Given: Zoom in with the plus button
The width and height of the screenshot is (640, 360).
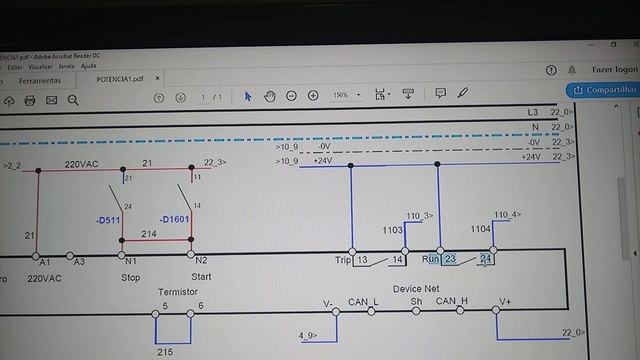Looking at the screenshot, I should click(313, 96).
